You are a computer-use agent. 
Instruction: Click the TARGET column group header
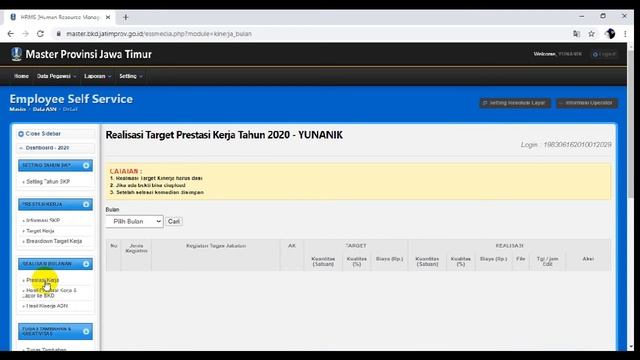356,246
